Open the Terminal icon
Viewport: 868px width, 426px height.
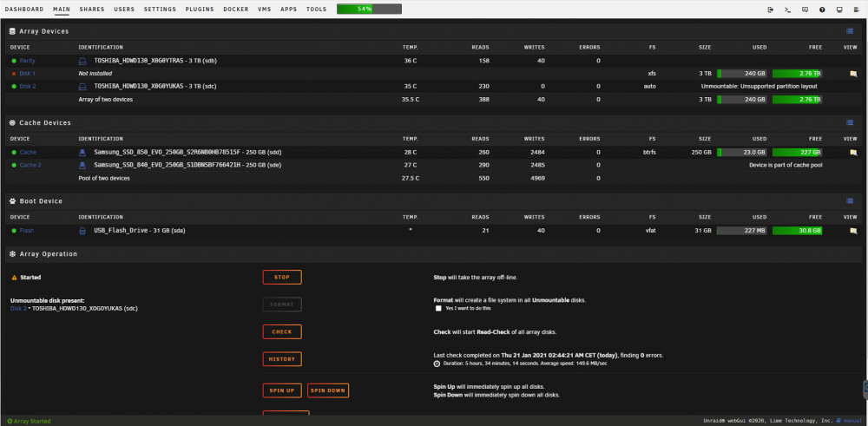point(788,10)
